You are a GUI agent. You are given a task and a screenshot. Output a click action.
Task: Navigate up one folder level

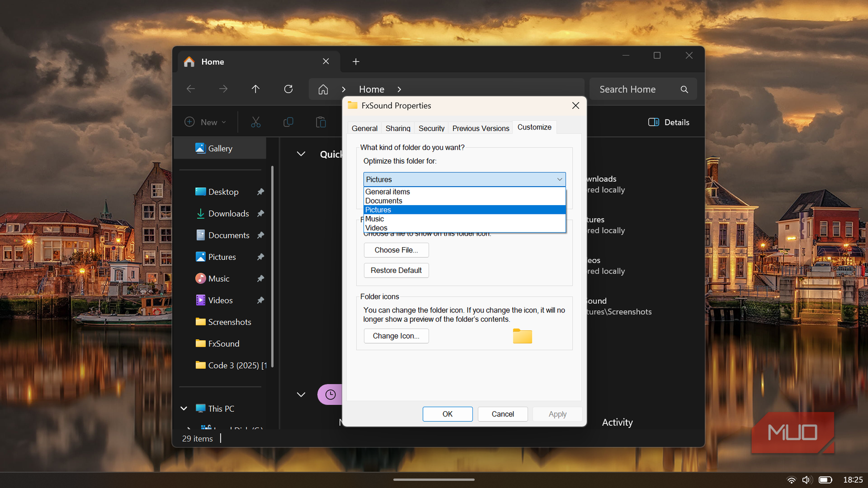click(x=256, y=89)
